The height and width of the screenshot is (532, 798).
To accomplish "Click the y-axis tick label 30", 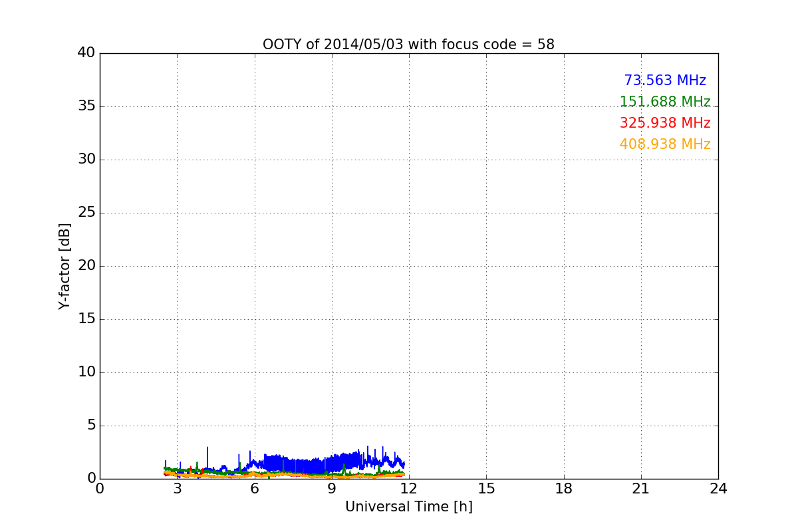I will click(86, 160).
